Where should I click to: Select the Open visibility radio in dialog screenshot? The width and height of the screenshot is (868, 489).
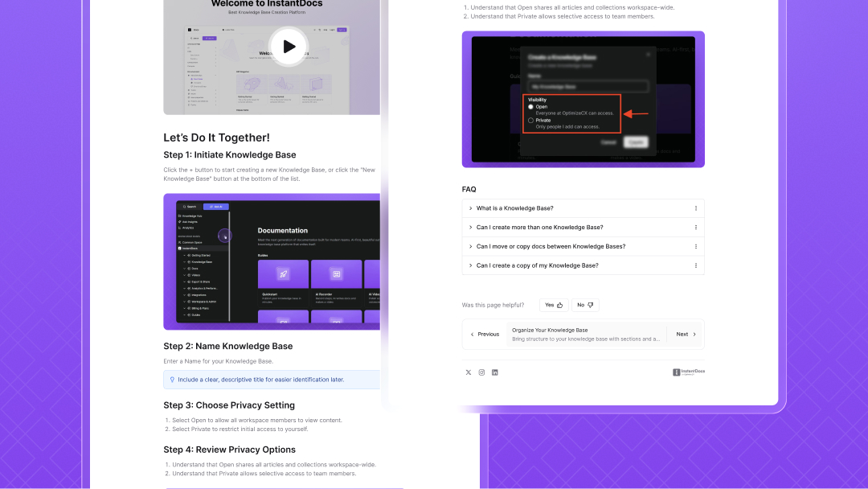coord(531,107)
